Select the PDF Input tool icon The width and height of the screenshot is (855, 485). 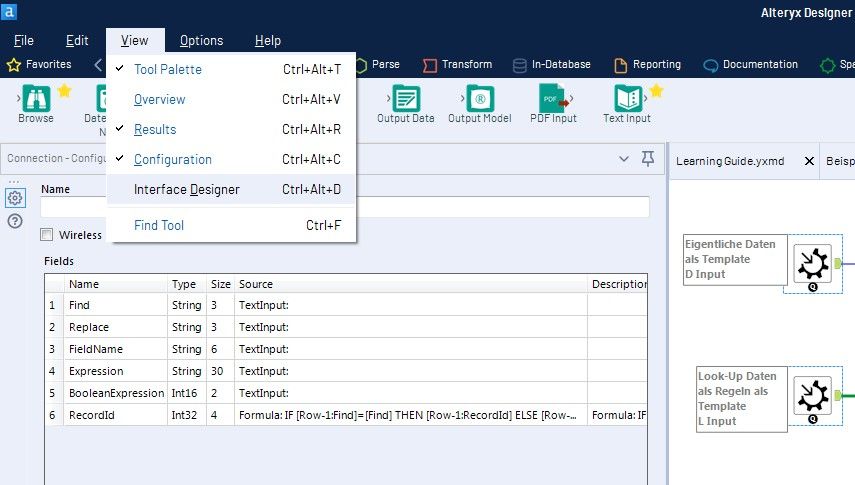point(553,98)
